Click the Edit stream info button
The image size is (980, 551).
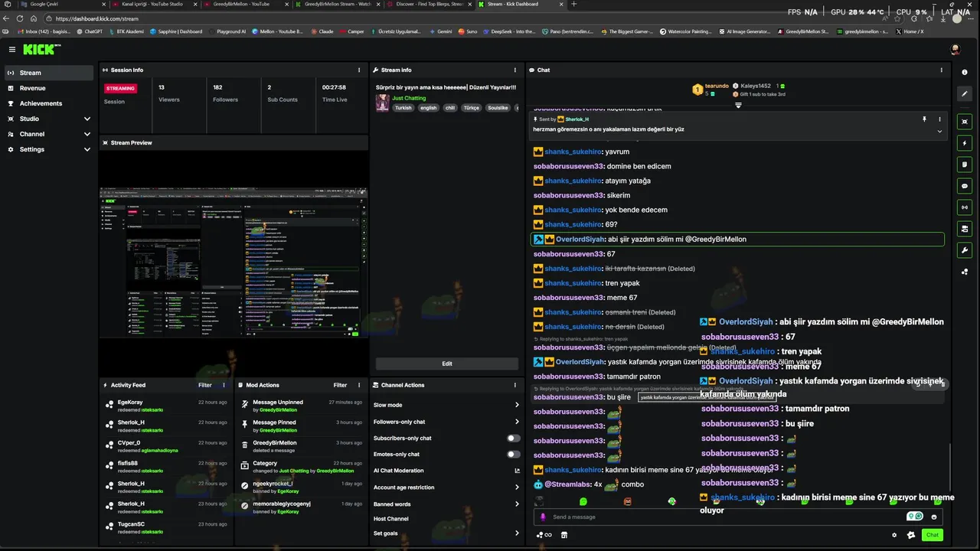pyautogui.click(x=447, y=364)
